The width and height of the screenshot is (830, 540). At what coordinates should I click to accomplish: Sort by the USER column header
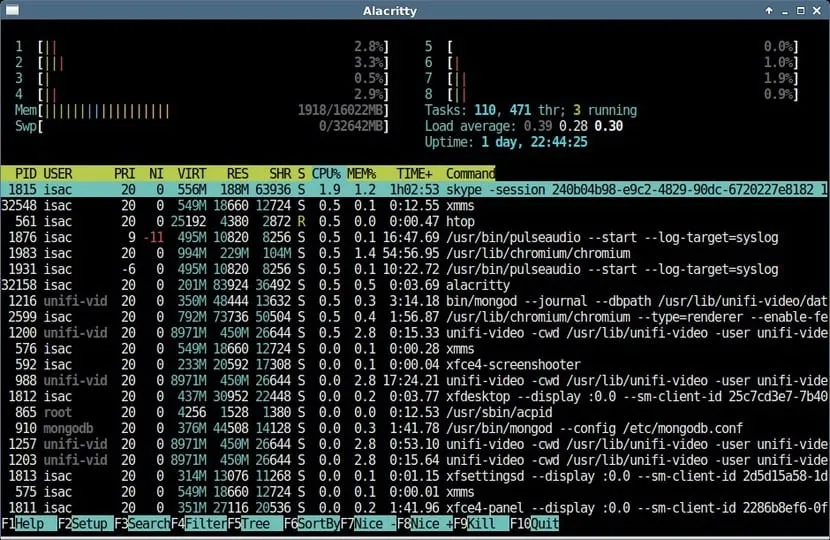[58, 174]
